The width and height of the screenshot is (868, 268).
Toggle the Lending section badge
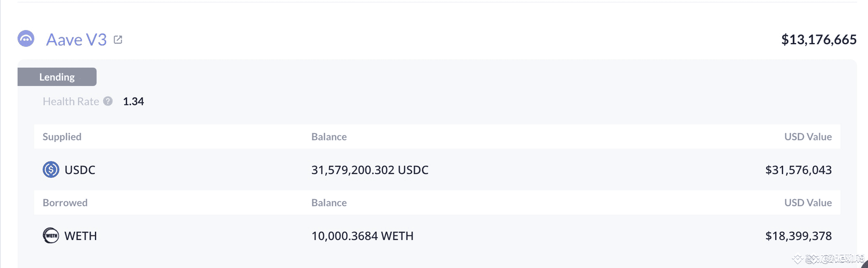coord(57,77)
